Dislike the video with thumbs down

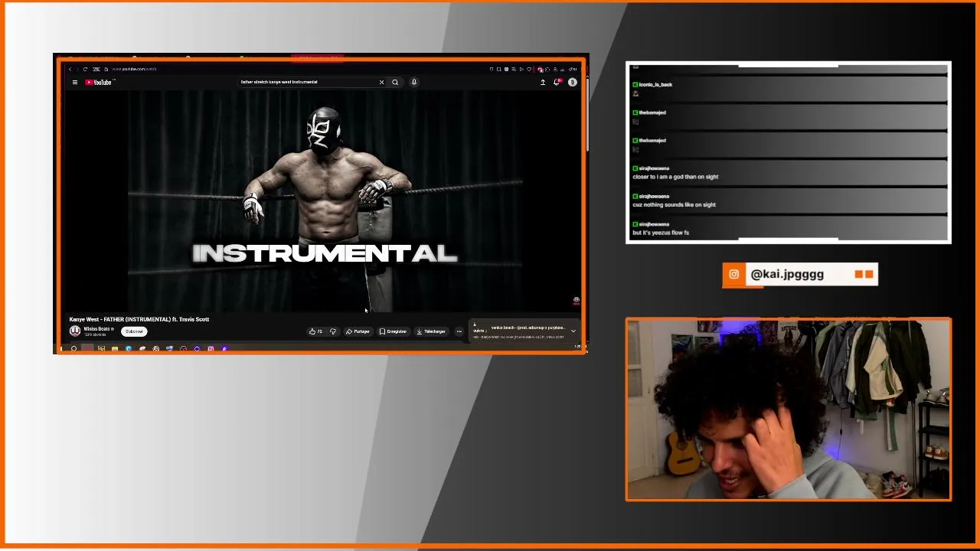pyautogui.click(x=333, y=331)
